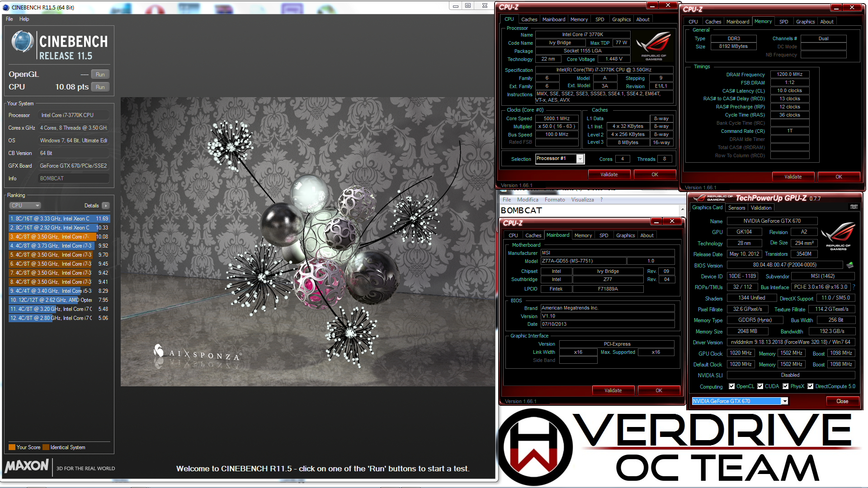
Task: Click the Close button in GPU-Z
Action: [x=842, y=401]
